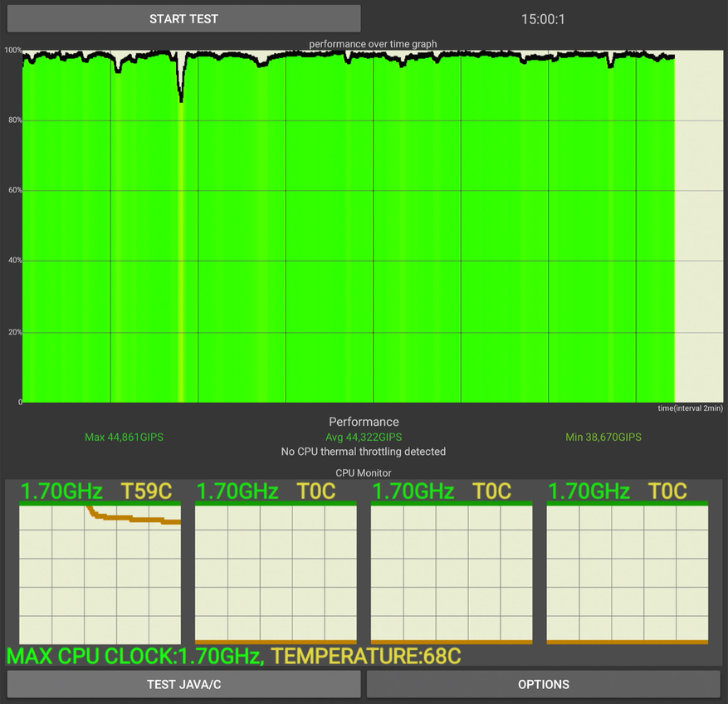Open the OPTIONS menu button

544,684
